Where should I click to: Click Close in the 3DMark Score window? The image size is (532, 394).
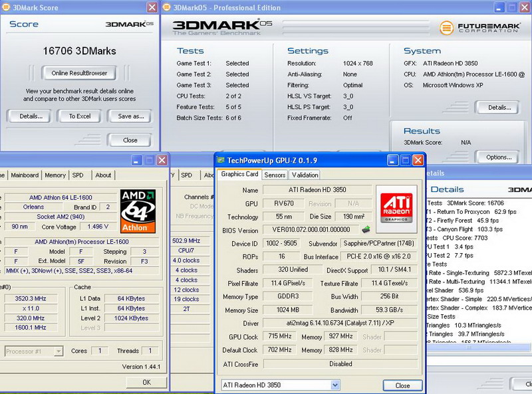130,140
